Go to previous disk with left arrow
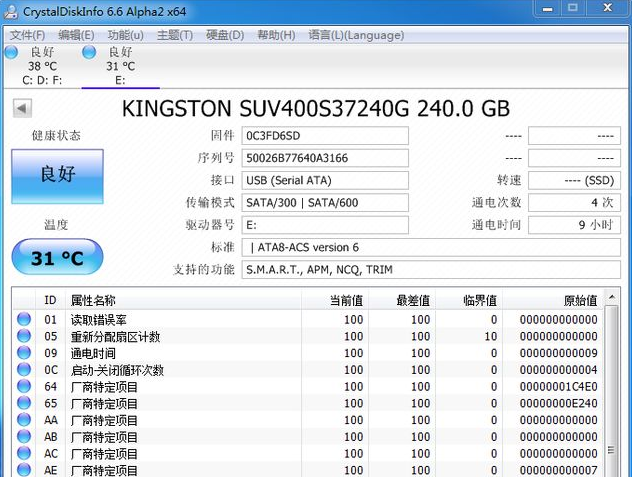 22,108
